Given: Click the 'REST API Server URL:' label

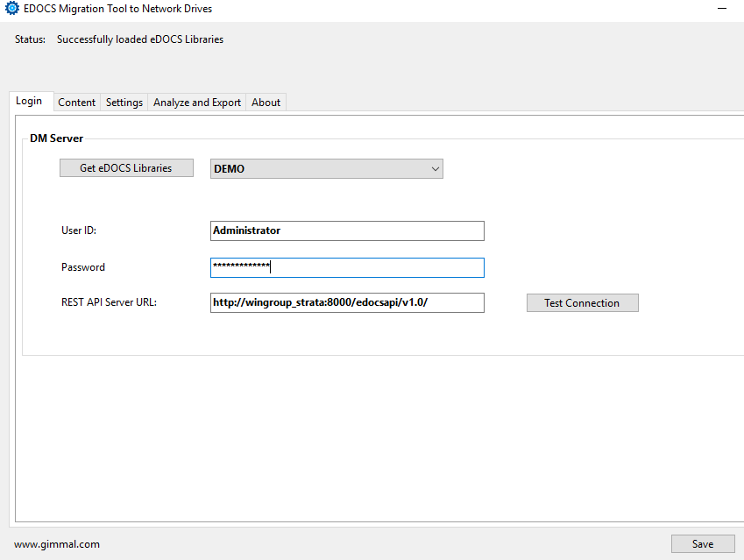Looking at the screenshot, I should point(109,302).
